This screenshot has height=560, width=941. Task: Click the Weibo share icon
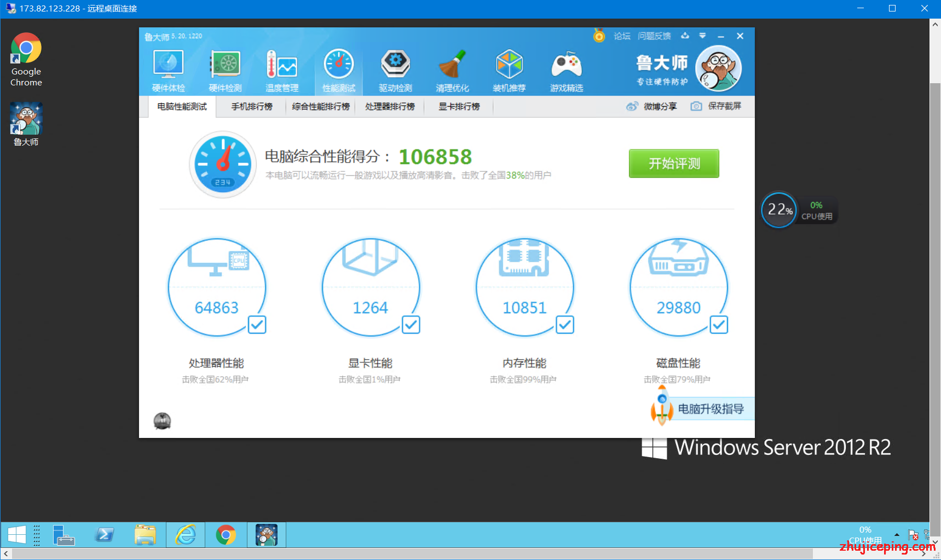[632, 106]
